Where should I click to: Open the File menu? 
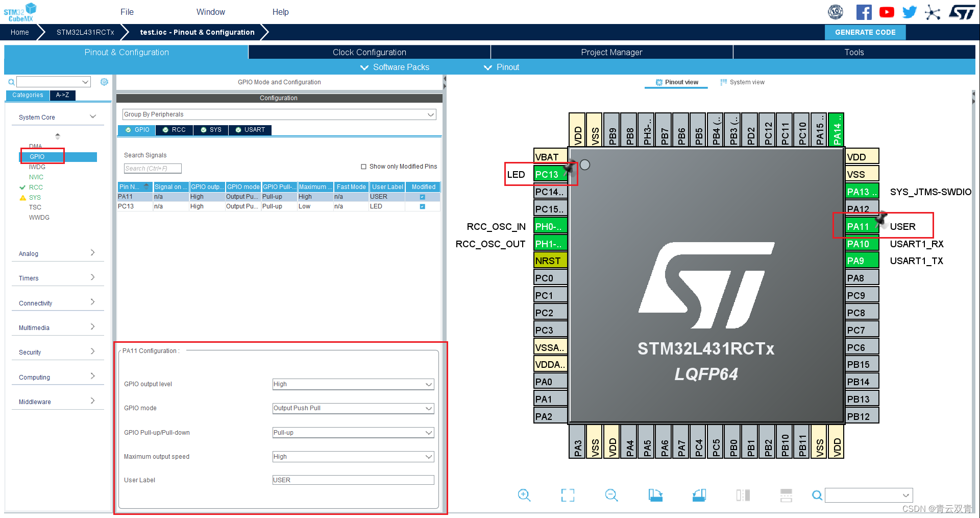[127, 12]
